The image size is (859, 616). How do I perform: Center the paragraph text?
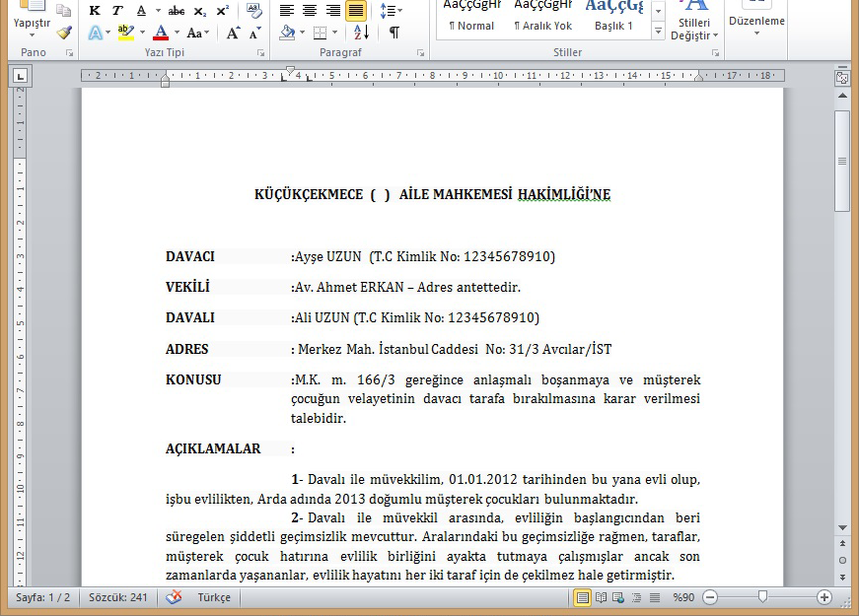click(310, 11)
